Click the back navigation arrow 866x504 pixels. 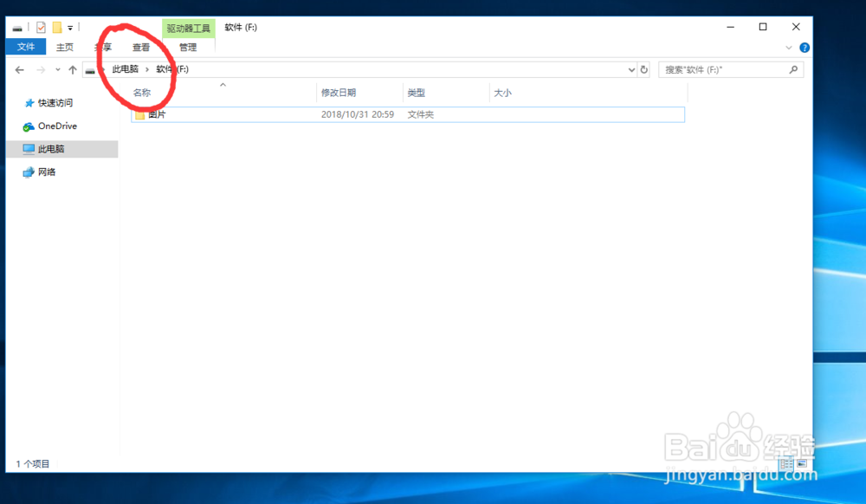tap(19, 69)
